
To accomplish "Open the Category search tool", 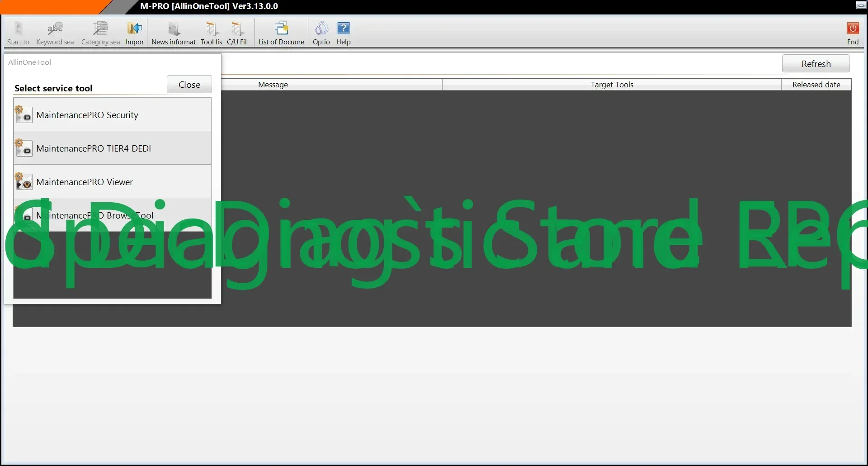I will click(x=100, y=33).
